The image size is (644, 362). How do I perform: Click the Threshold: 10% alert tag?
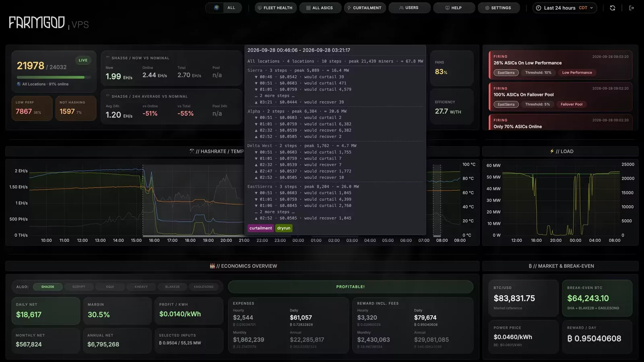(x=538, y=72)
